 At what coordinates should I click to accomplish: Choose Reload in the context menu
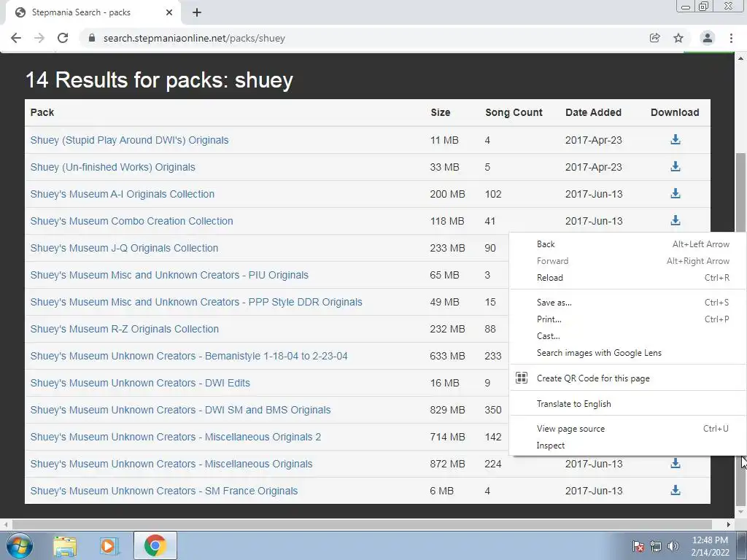coord(628,278)
